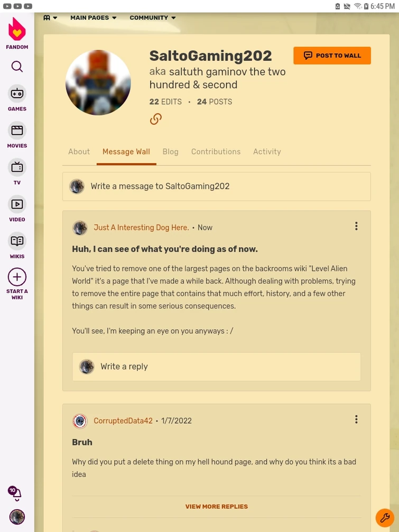Expand the Community dropdown menu

pos(153,17)
